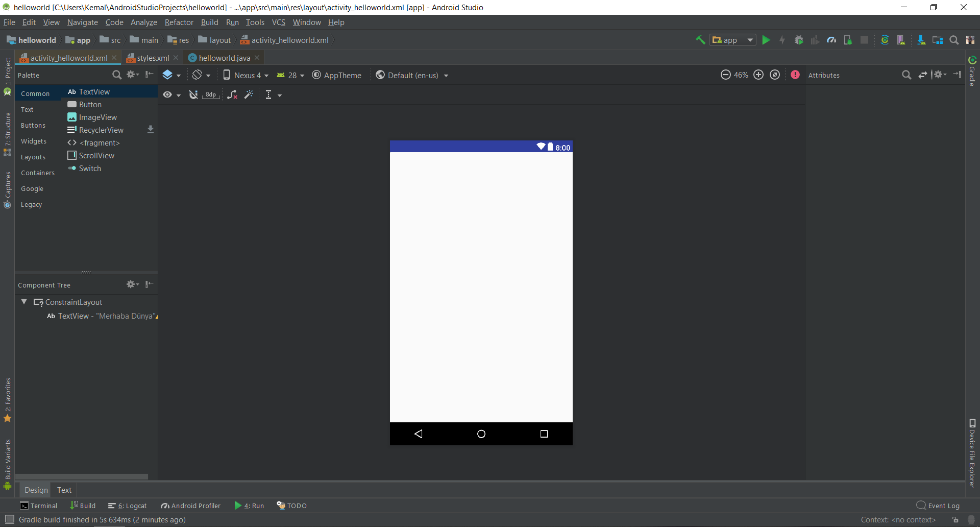Image resolution: width=980 pixels, height=527 pixels.
Task: Switch to the helloworld.java tab
Action: click(224, 58)
